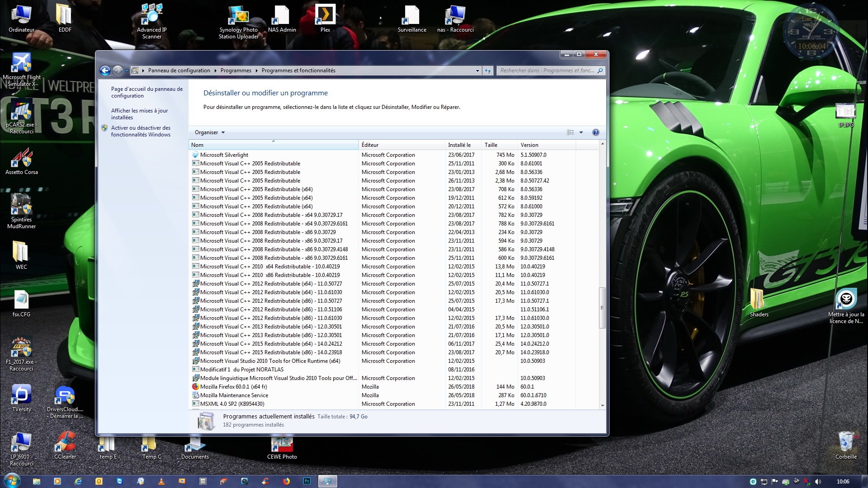The height and width of the screenshot is (488, 868).
Task: Open address bar history dropdown
Action: pyautogui.click(x=477, y=70)
